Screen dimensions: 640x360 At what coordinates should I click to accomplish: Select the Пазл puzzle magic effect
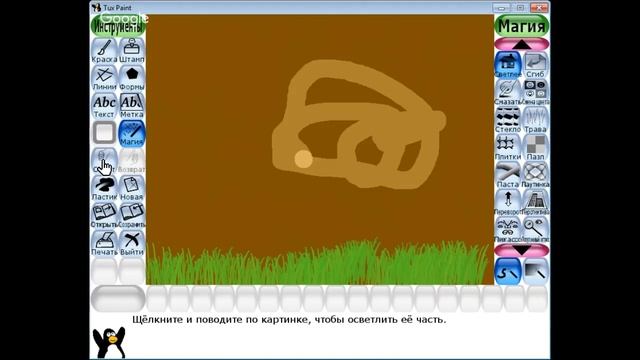(x=535, y=147)
